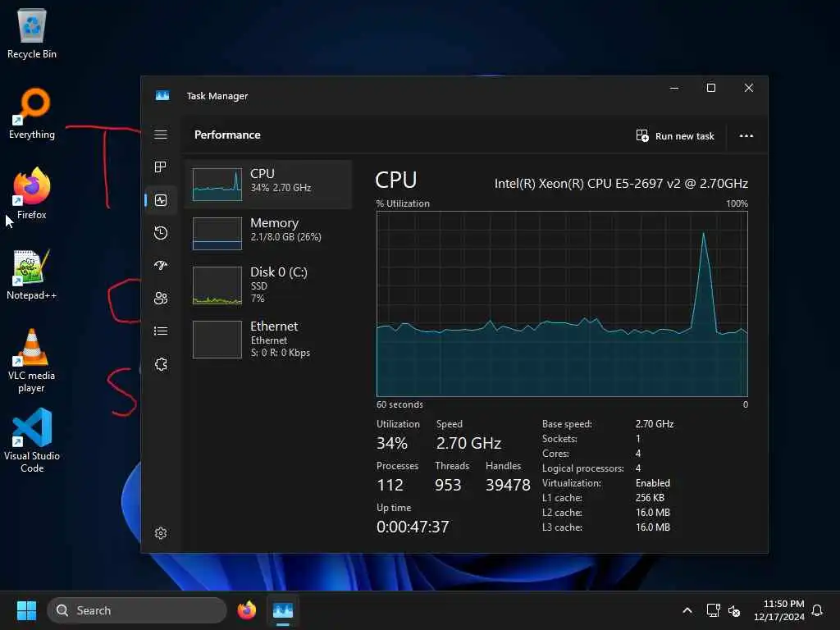Image resolution: width=840 pixels, height=630 pixels.
Task: Click the Base speed label
Action: coord(567,424)
